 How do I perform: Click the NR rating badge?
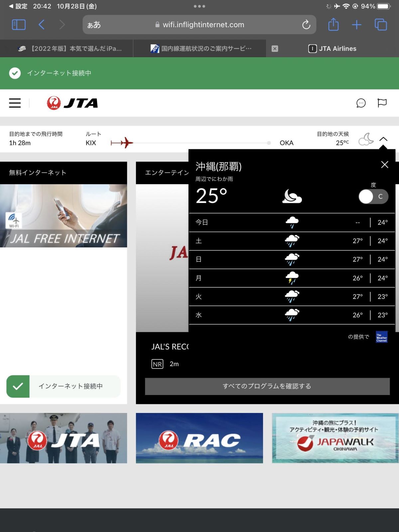(157, 364)
